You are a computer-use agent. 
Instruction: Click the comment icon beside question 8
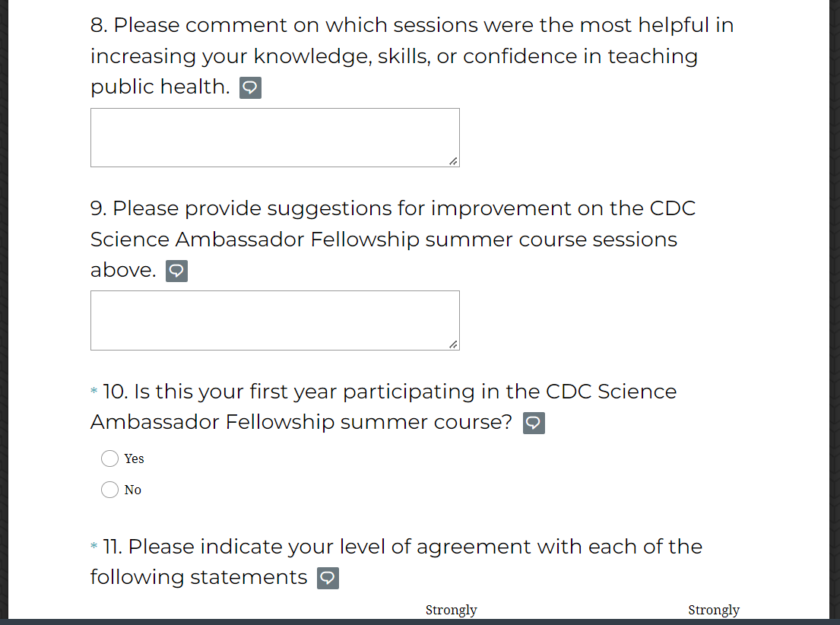[x=250, y=88]
